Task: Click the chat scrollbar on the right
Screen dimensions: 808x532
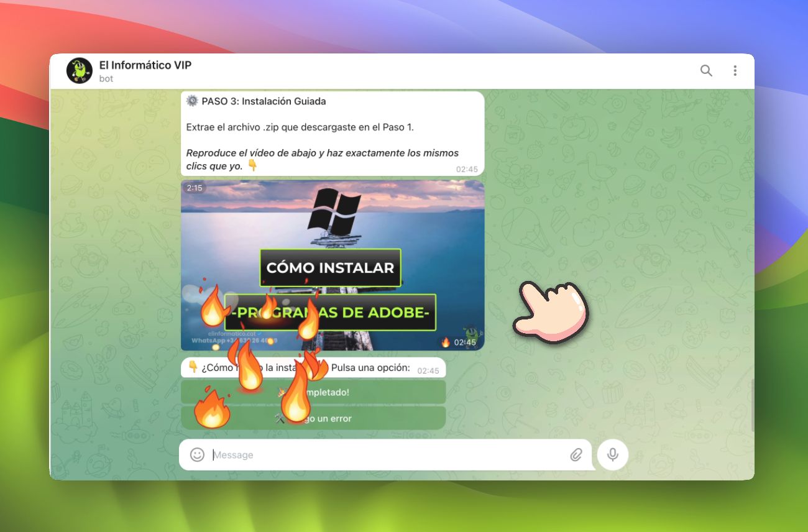Action: [x=752, y=406]
